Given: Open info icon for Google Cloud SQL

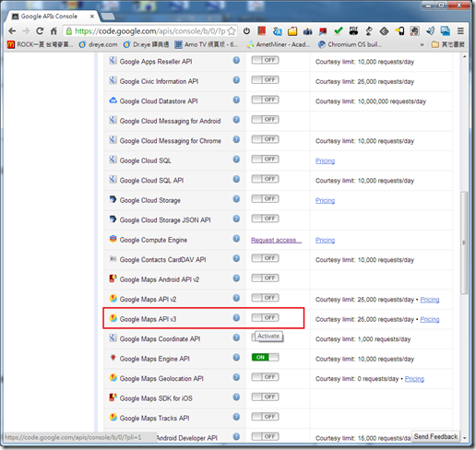Looking at the screenshot, I should (x=236, y=160).
